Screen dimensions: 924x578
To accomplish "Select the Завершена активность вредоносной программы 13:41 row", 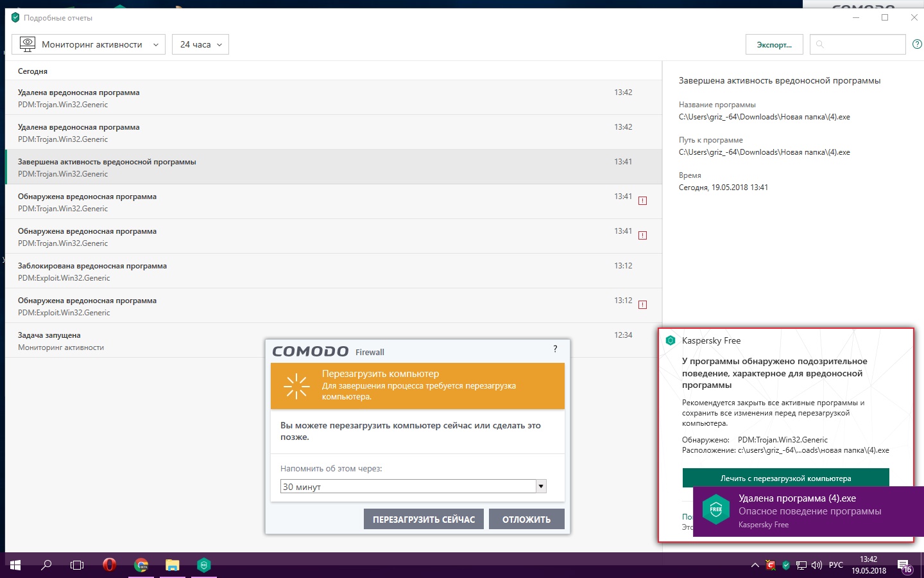I will coord(334,167).
